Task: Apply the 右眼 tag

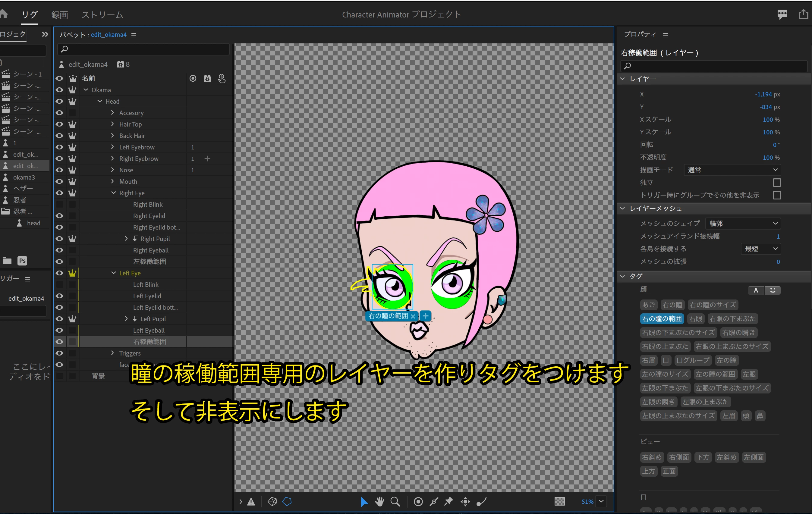Action: tap(695, 319)
